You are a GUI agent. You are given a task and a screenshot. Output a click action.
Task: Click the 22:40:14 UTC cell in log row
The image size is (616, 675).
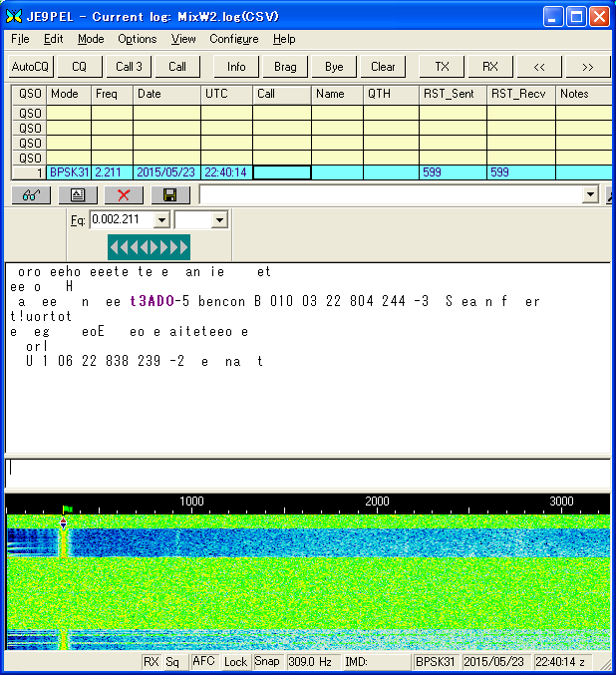226,172
